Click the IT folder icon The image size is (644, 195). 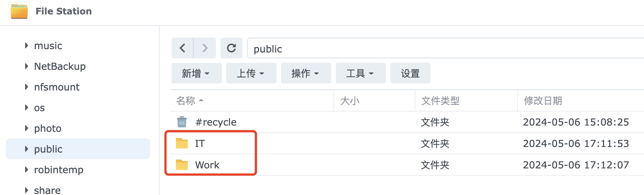[x=182, y=143]
